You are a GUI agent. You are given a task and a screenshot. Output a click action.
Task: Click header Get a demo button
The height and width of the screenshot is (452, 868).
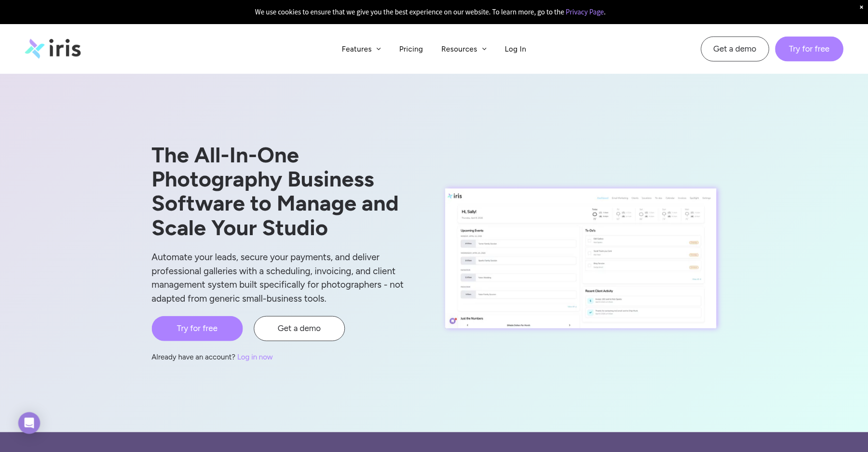click(x=734, y=49)
